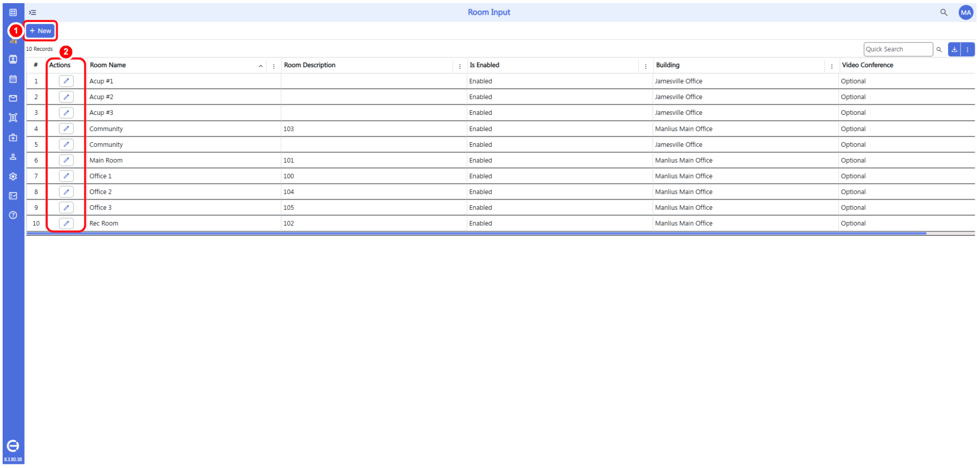Download the records with export icon
This screenshot has height=468, width=980.
[x=954, y=49]
